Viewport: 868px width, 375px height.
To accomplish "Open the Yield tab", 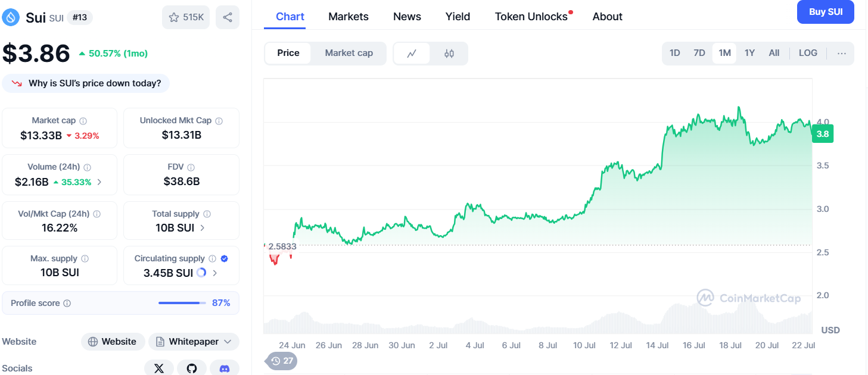I will click(458, 17).
